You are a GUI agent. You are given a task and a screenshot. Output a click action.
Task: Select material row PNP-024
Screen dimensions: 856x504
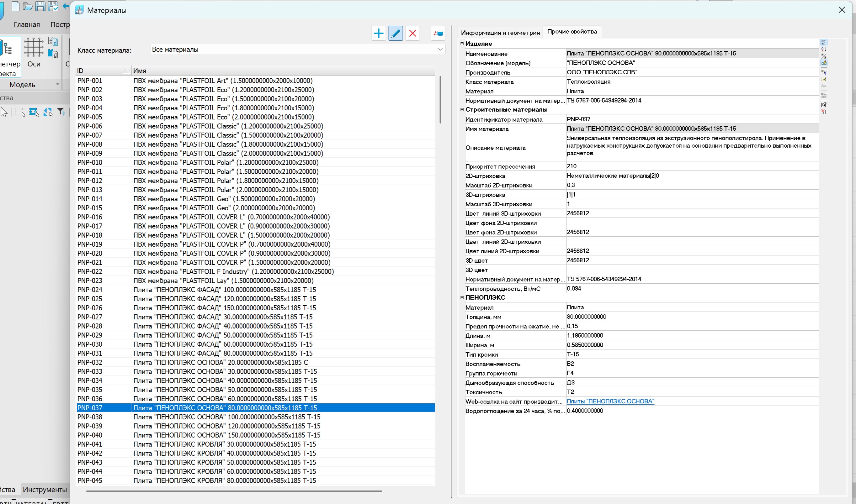point(256,290)
